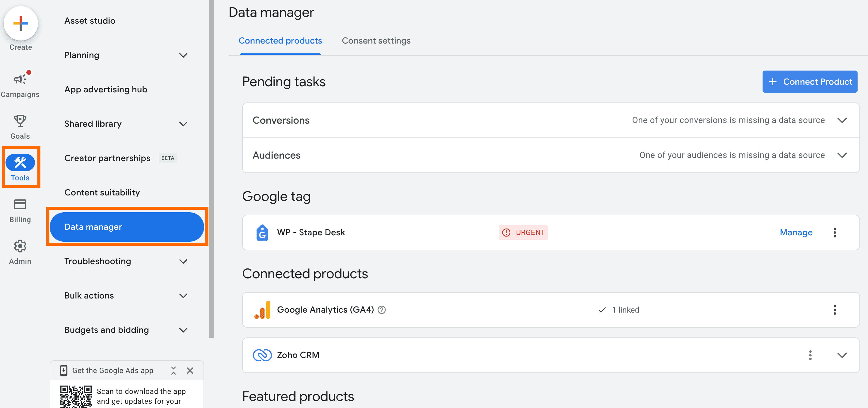
Task: Expand the Audiences pending task
Action: coord(842,155)
